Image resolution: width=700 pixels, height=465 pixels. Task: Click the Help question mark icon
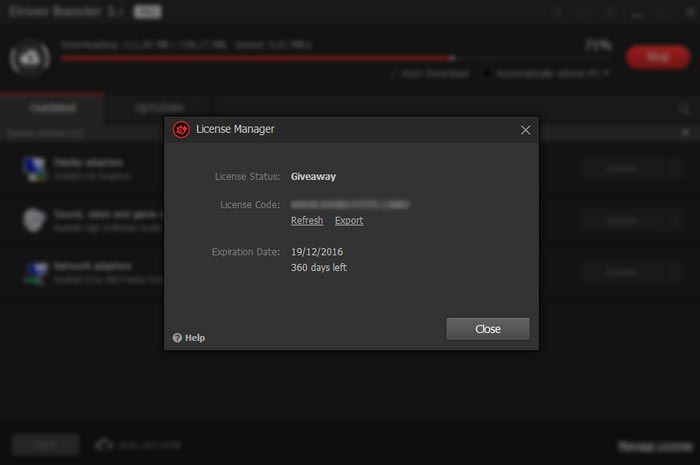pyautogui.click(x=177, y=338)
